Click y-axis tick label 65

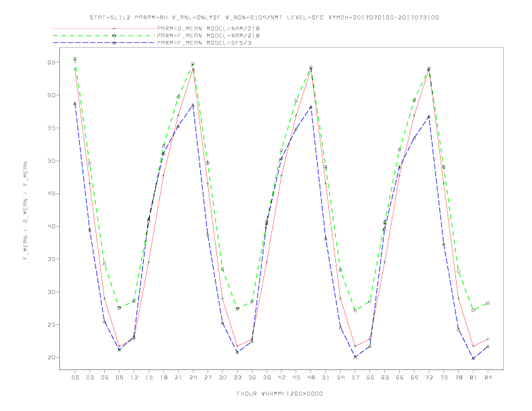[52, 62]
